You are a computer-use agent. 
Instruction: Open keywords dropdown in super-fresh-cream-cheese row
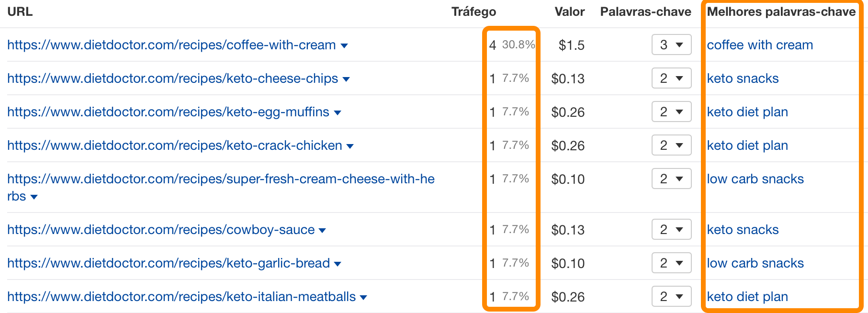(x=671, y=179)
